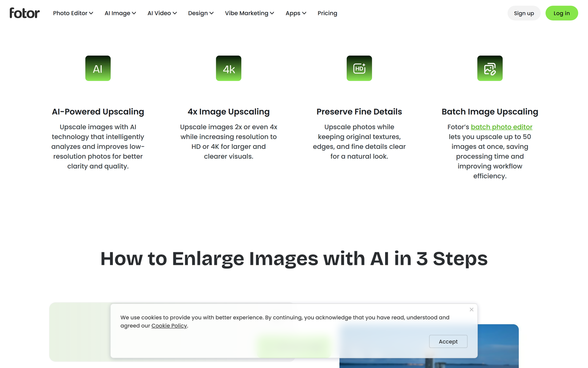
Task: Open the AI Image dropdown
Action: (120, 13)
